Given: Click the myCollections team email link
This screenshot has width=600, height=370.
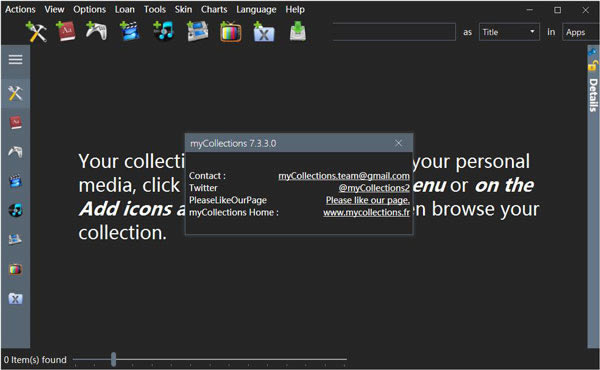Looking at the screenshot, I should pyautogui.click(x=344, y=176).
